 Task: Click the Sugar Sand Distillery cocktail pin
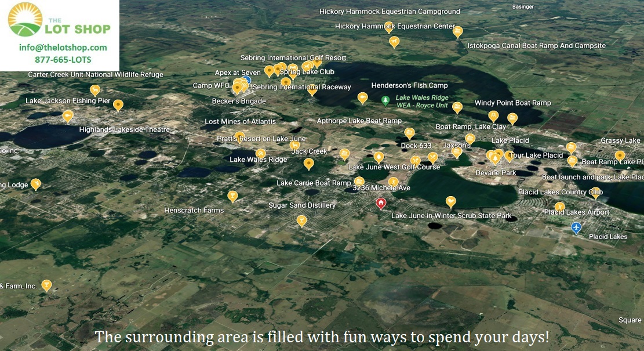[301, 220]
